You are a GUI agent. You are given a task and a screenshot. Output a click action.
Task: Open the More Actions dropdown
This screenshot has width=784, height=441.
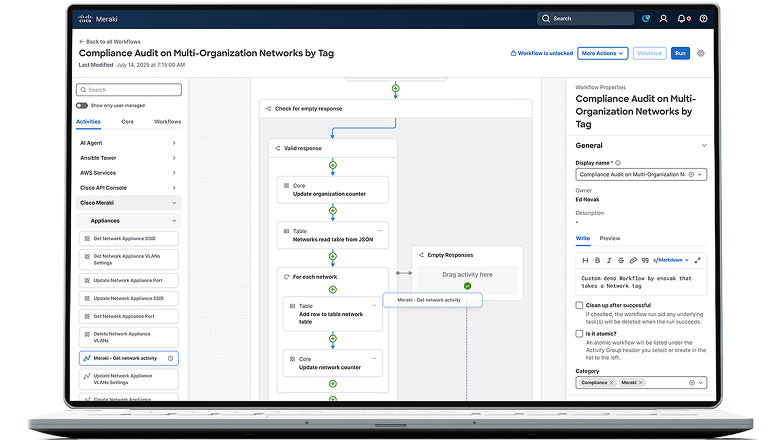601,53
